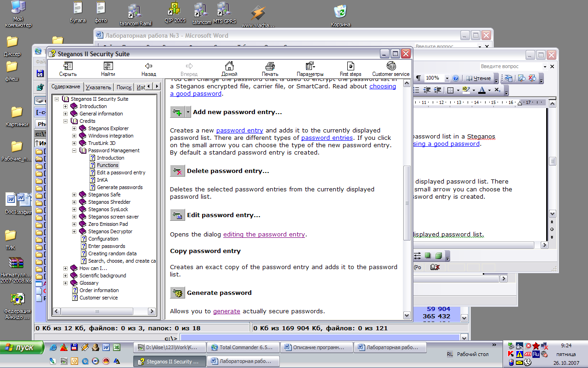588x368 pixels.
Task: Select the Картинки desktop folder
Action: 17,116
